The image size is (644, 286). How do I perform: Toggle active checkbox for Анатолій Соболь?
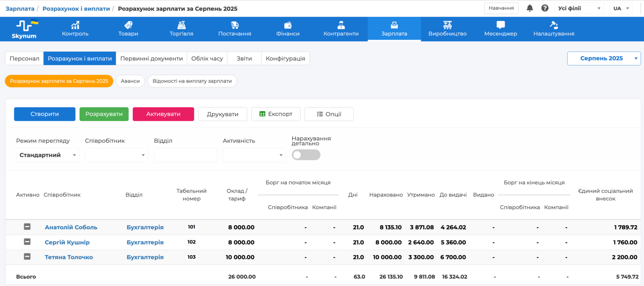(x=27, y=227)
